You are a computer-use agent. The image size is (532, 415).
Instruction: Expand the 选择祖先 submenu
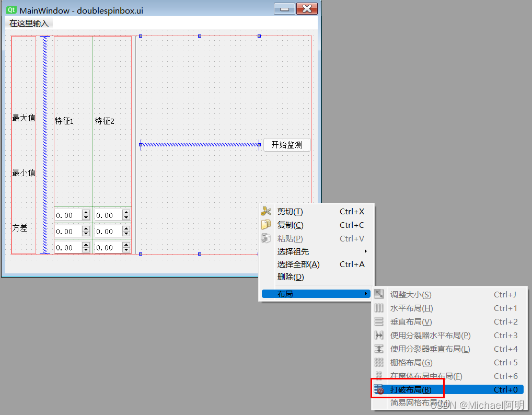click(x=316, y=251)
